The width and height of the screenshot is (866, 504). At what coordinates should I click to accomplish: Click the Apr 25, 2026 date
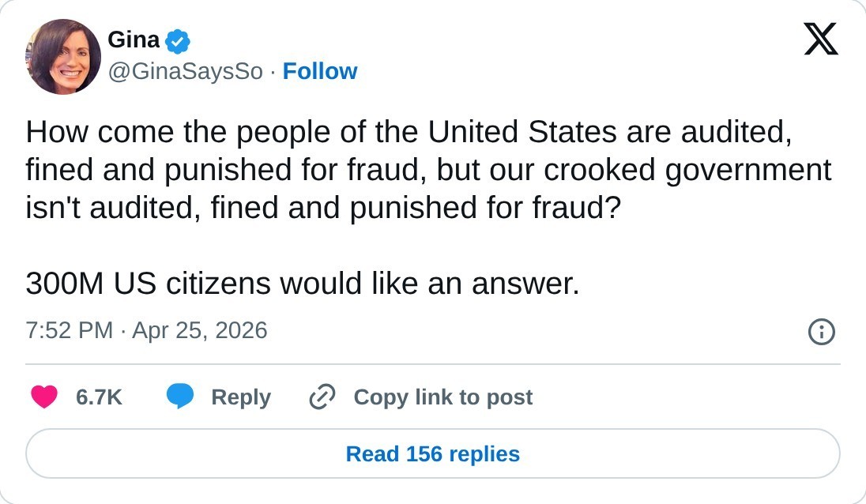(x=200, y=330)
